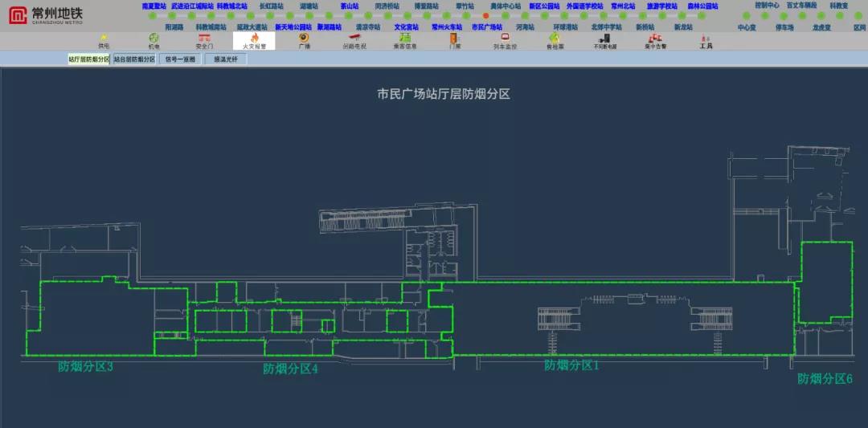Open the 工具 tools module
The image size is (868, 428).
[706, 41]
